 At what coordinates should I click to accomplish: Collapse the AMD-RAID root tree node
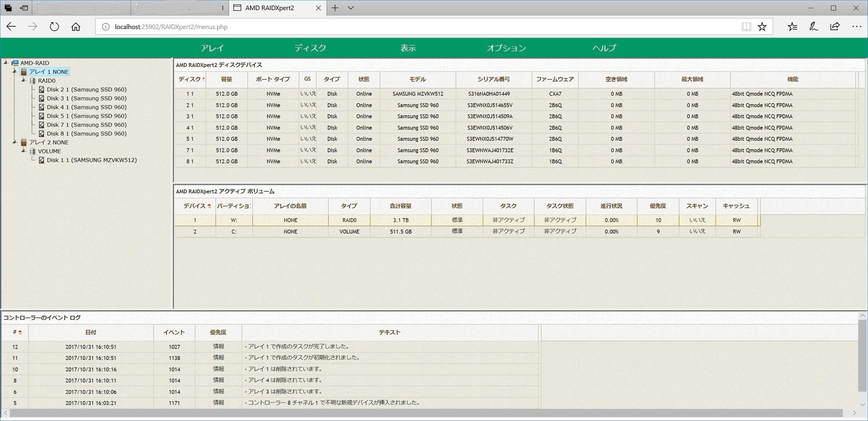point(6,62)
